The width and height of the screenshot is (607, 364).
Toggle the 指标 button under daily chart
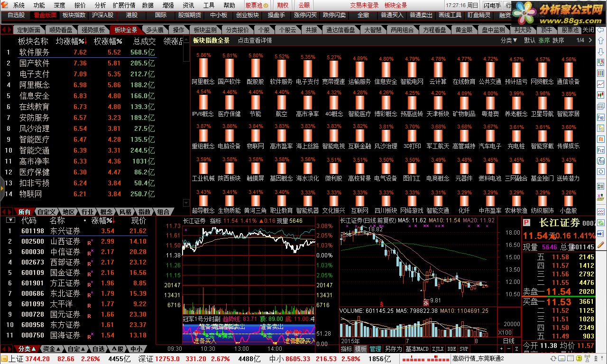point(347,349)
